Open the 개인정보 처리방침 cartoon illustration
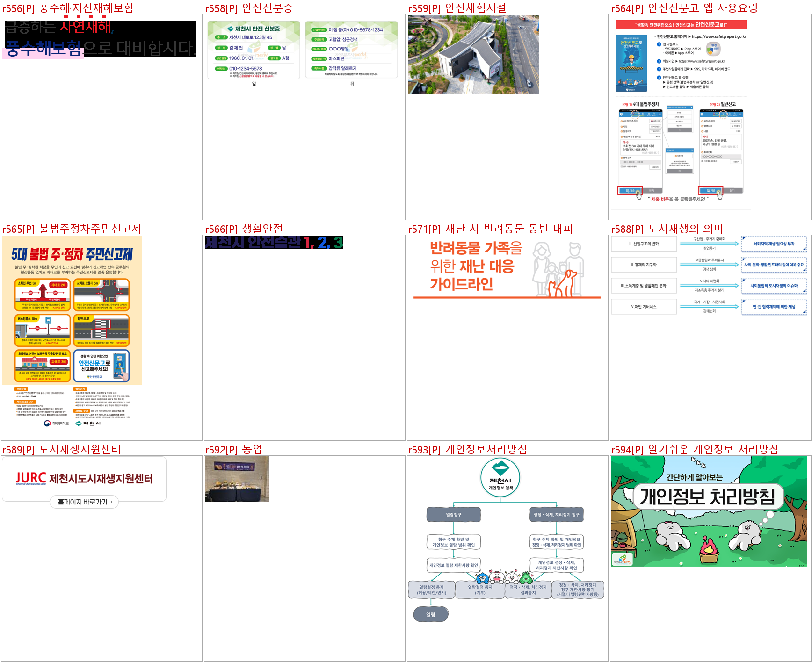This screenshot has width=812, height=662. point(709,511)
